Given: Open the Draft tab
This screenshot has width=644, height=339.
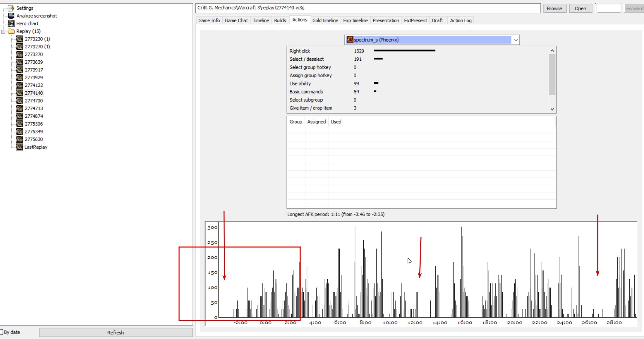Looking at the screenshot, I should (x=437, y=21).
